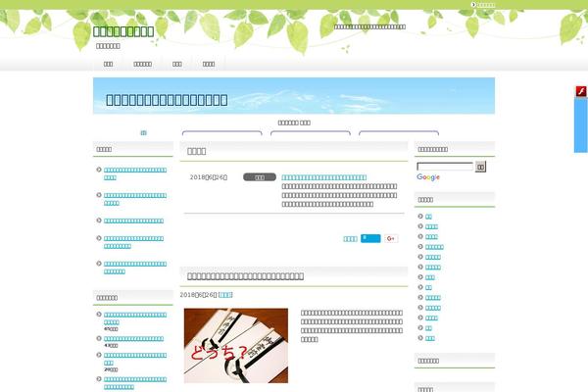This screenshot has width=588, height=392.
Task: Click the sky-blue banner image
Action: click(x=294, y=96)
